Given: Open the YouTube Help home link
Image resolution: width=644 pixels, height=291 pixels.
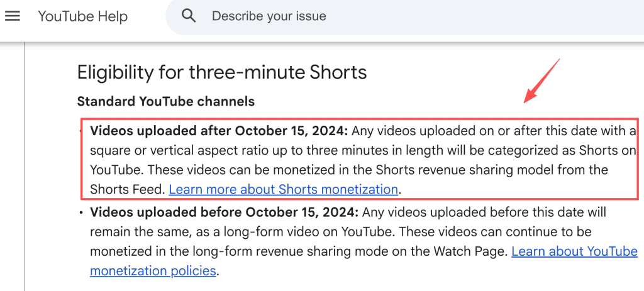Looking at the screenshot, I should click(82, 16).
